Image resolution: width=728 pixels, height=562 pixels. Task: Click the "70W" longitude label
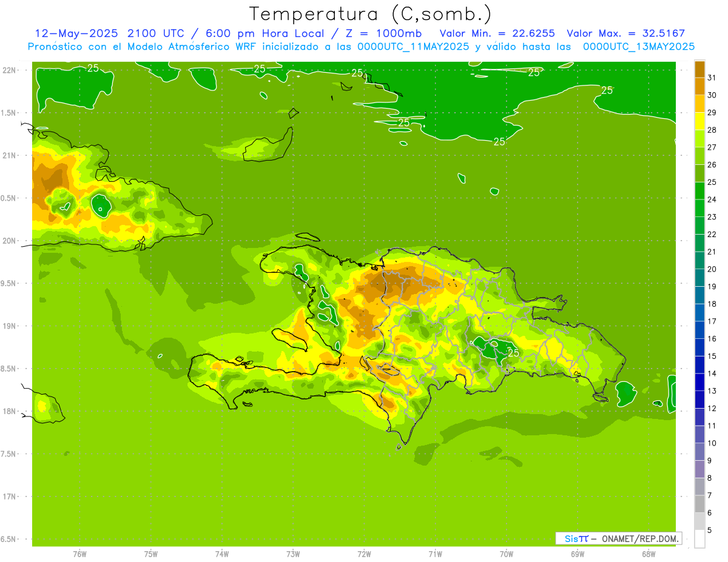point(507,554)
